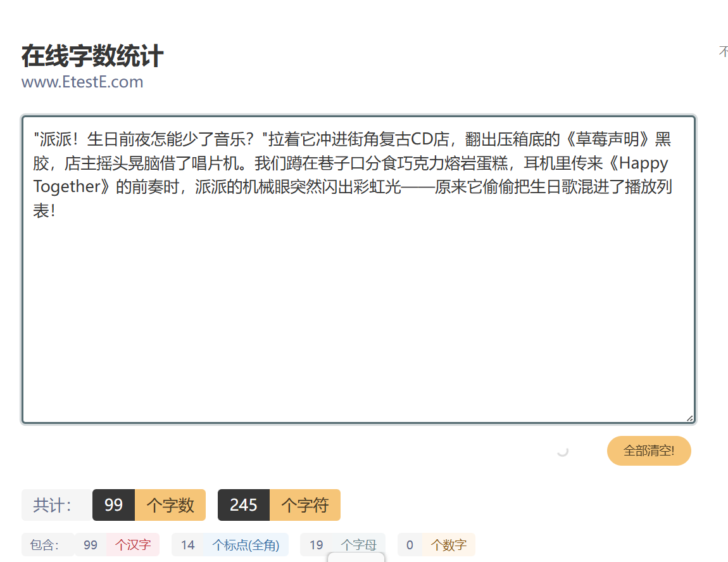Click the 个数字 label
728x562 pixels.
tap(448, 545)
